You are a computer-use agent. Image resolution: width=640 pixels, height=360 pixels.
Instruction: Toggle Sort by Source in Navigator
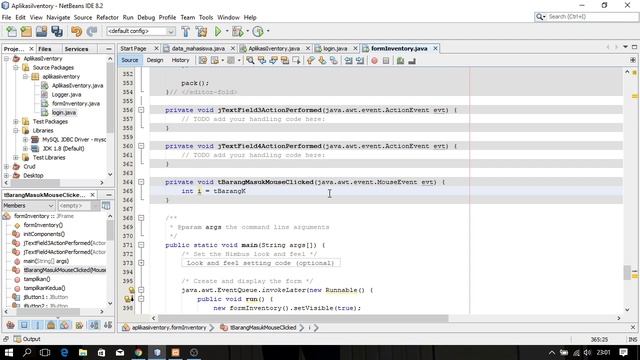tap(108, 325)
